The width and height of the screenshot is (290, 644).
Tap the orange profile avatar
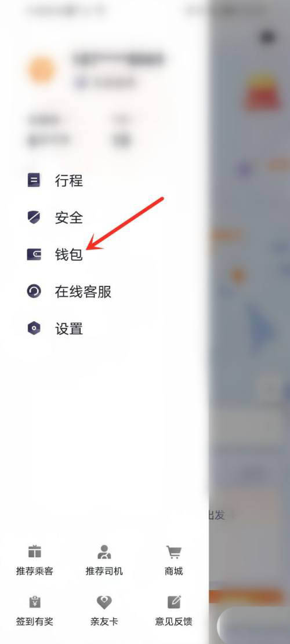pyautogui.click(x=42, y=69)
